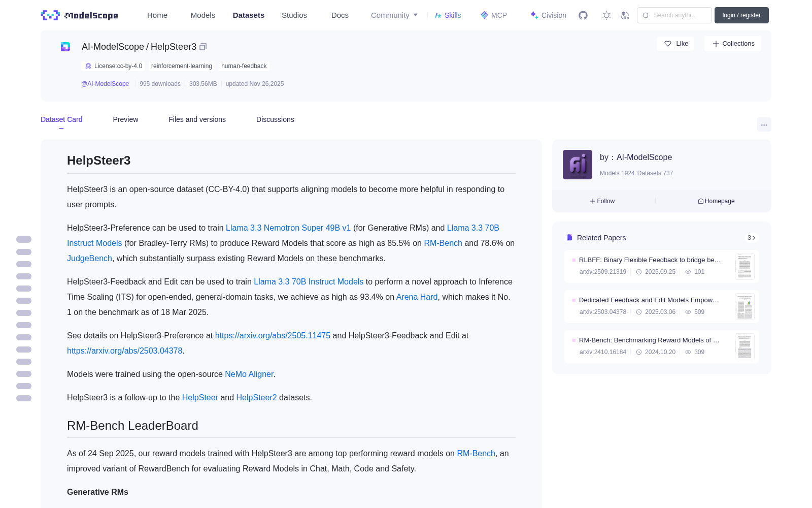Open Models section
Viewport: 812px width, 508px height.
[203, 15]
